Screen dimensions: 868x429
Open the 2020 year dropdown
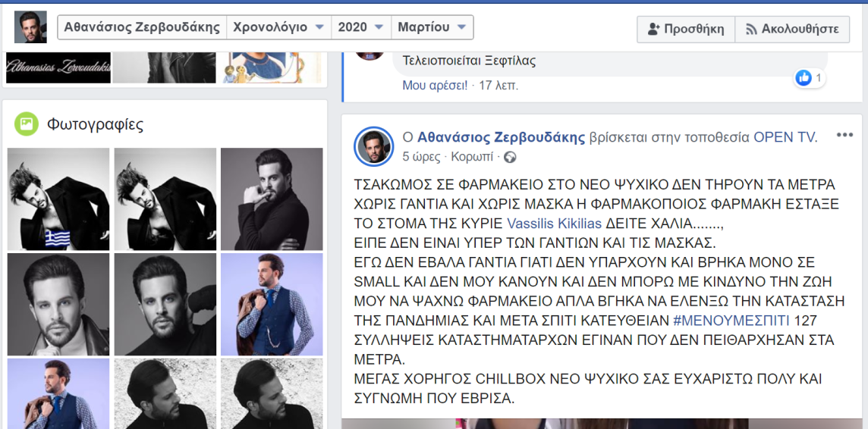(x=361, y=27)
